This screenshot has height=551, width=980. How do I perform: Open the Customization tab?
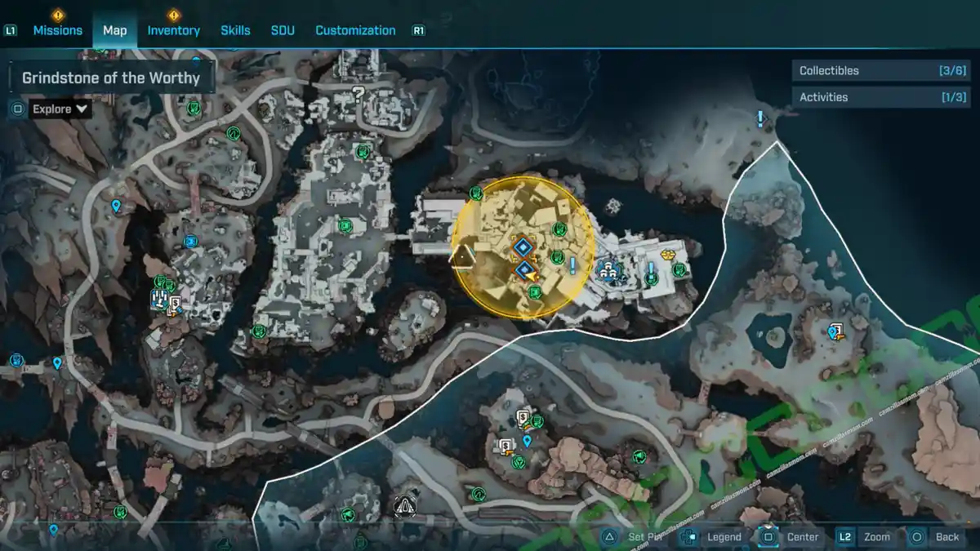click(355, 30)
